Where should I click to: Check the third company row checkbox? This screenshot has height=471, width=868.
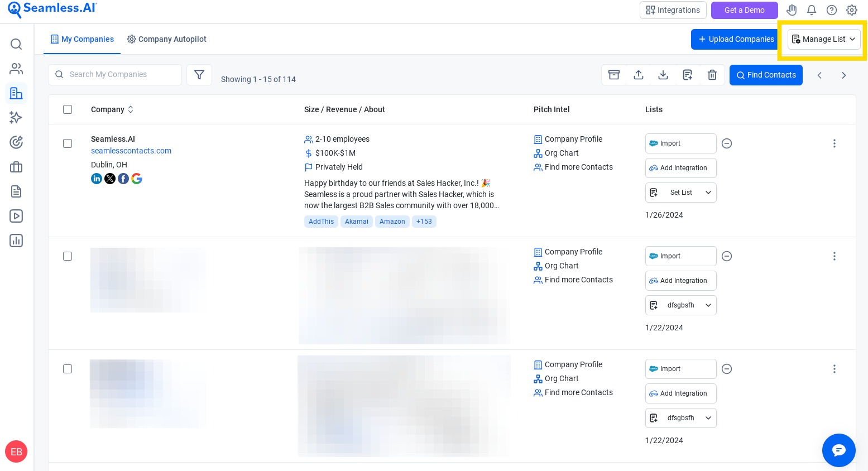[x=68, y=369]
